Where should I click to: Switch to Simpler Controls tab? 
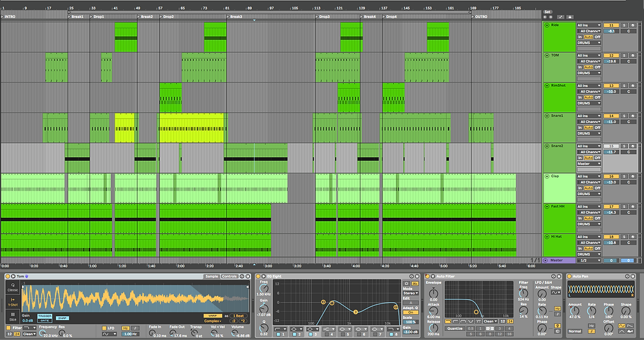pos(229,276)
